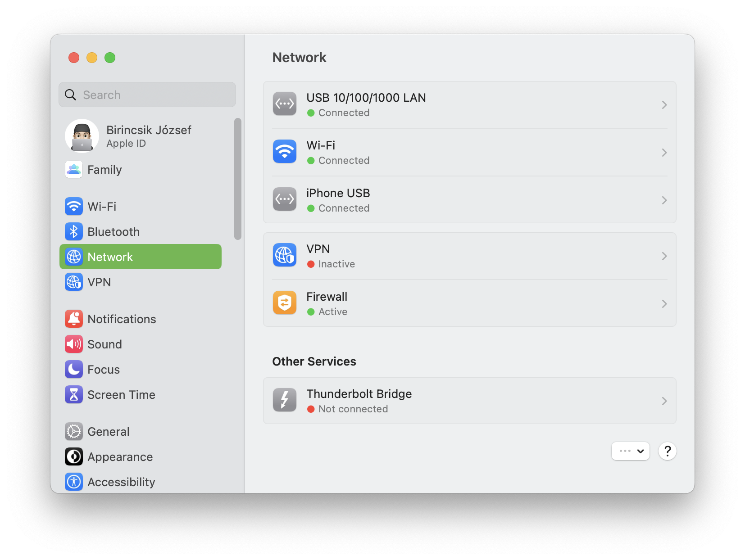The width and height of the screenshot is (745, 560).
Task: Click the VPN icon in Network list
Action: point(285,255)
